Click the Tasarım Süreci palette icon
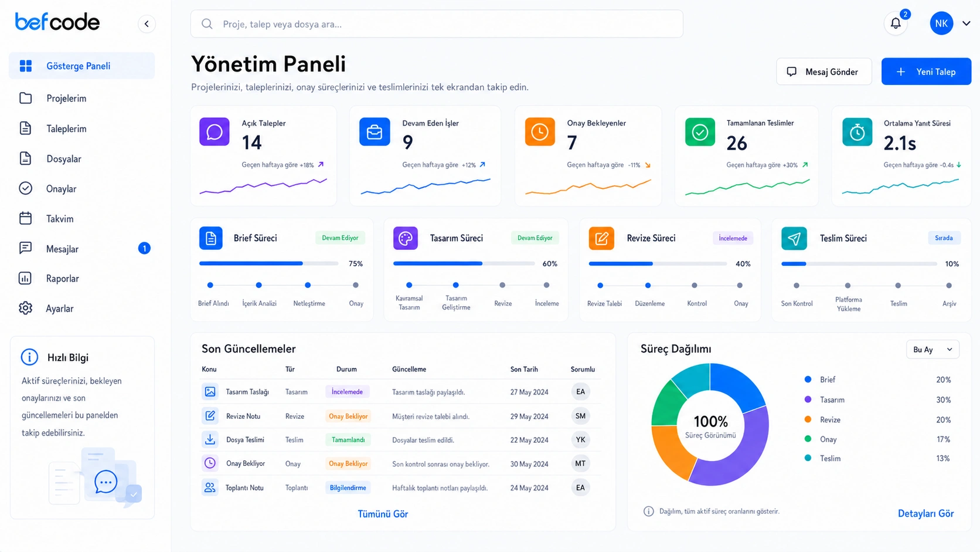The image size is (980, 552). [x=406, y=238]
